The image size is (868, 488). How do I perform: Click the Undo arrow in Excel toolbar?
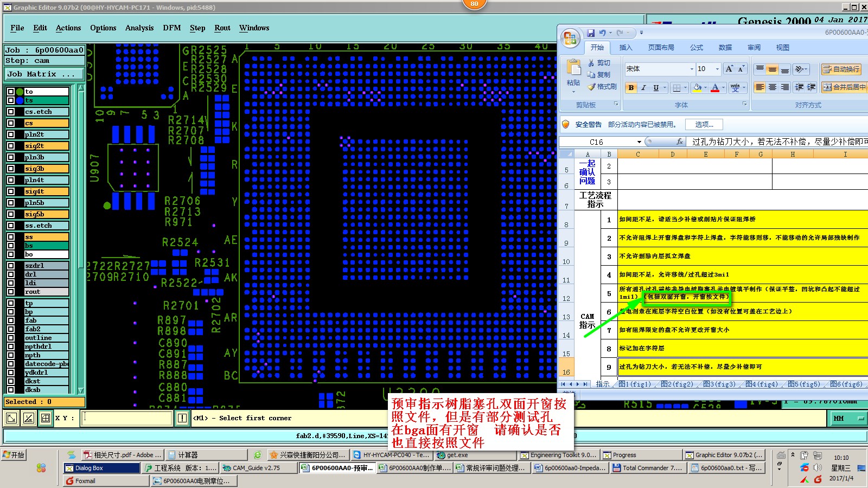(x=603, y=33)
